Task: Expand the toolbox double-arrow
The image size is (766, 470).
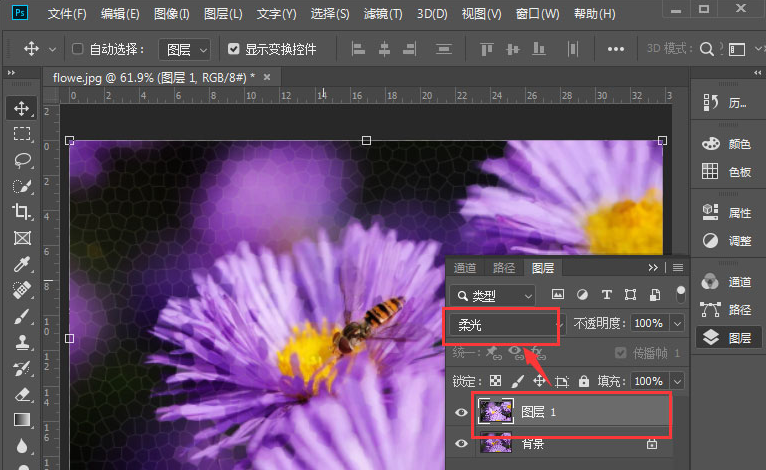Action: (x=11, y=72)
